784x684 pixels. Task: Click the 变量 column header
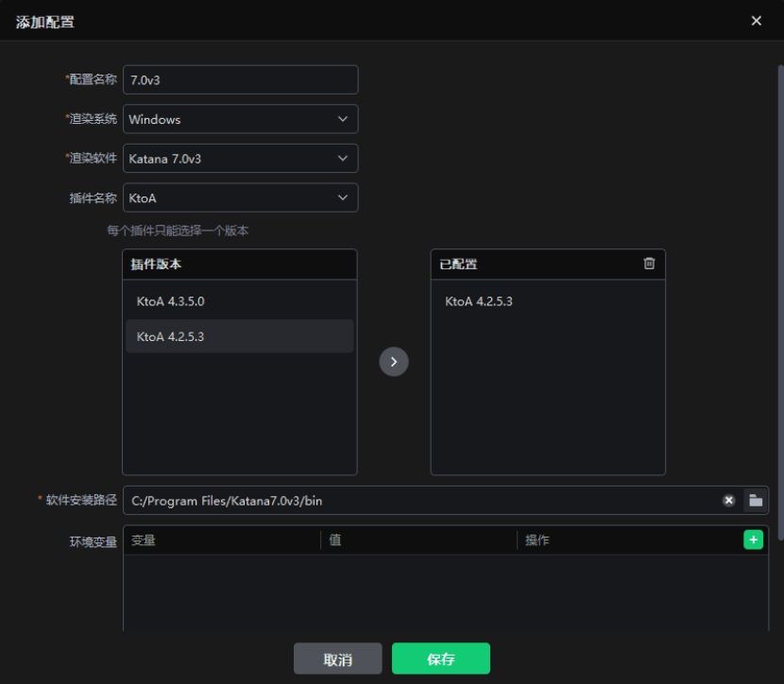[143, 540]
